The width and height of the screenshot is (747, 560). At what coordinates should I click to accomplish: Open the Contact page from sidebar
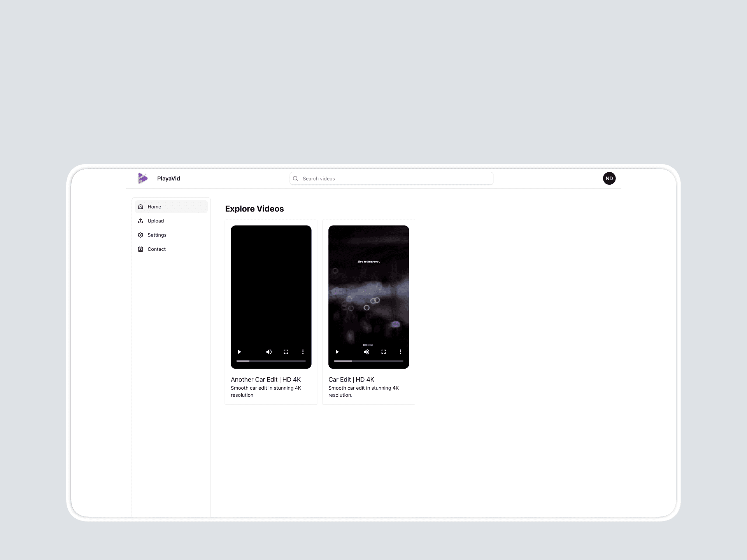156,249
